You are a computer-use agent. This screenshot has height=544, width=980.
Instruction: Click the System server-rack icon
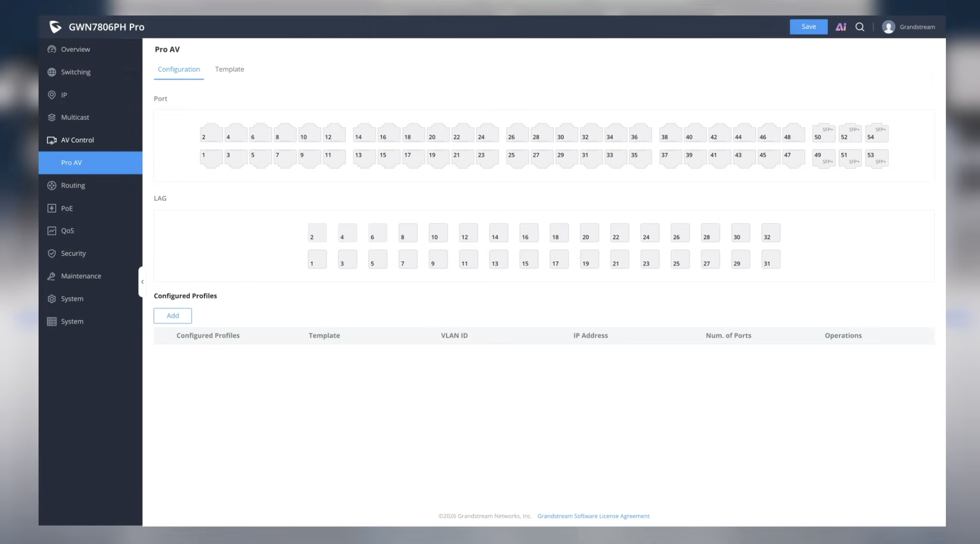(x=51, y=321)
